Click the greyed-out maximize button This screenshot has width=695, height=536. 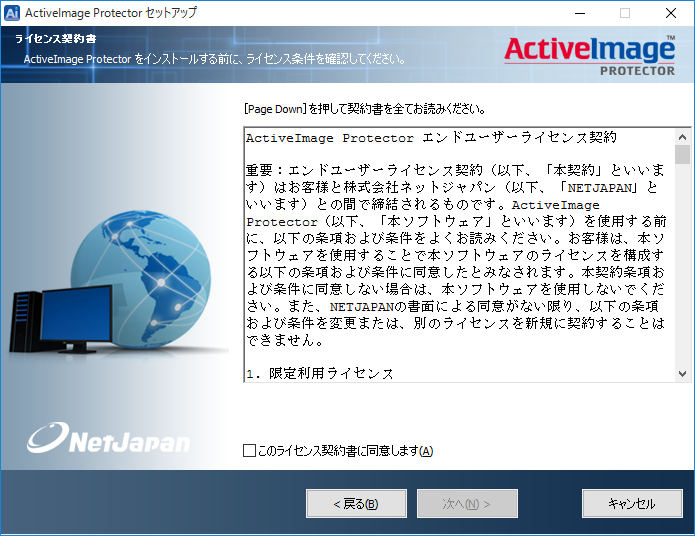tap(625, 13)
